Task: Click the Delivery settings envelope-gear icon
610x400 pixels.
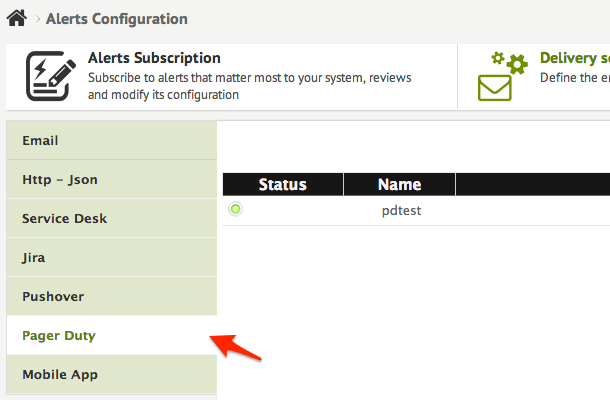Action: 502,77
